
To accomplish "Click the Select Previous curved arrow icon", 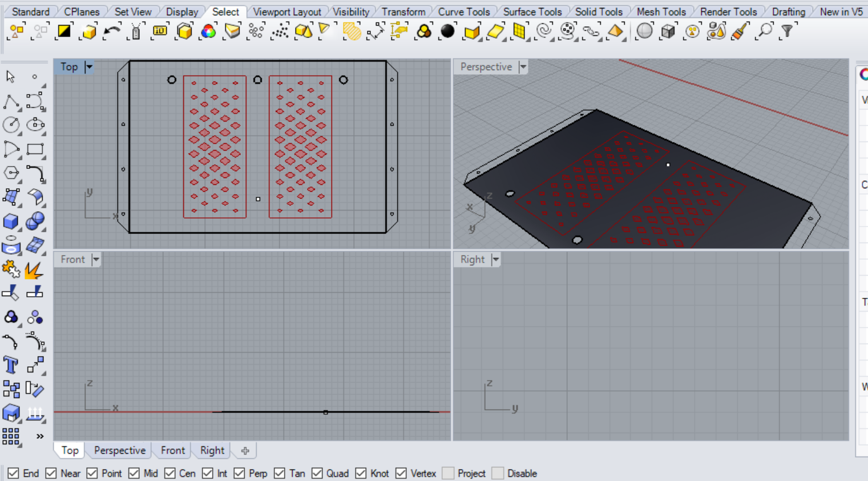I will point(112,31).
